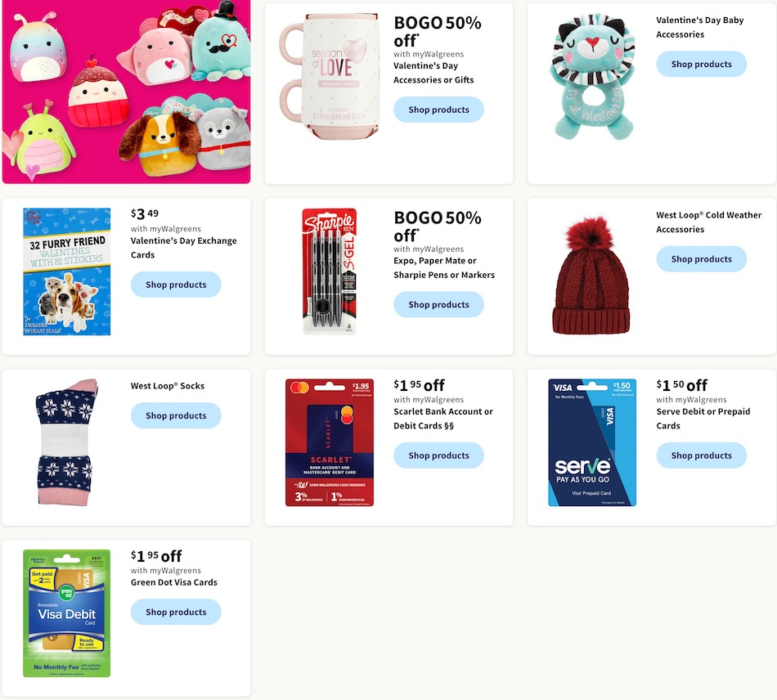Select the teal lion baby rattle image
Screen dimensions: 777x700
[591, 76]
